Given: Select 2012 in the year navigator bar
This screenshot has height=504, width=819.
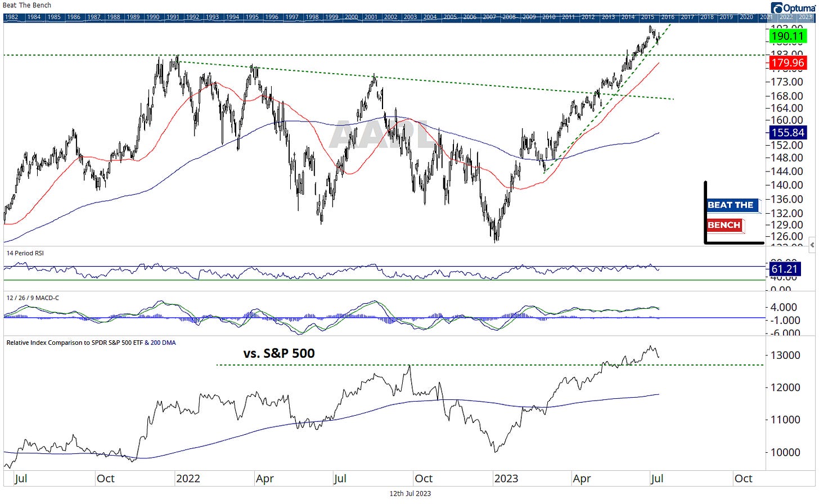Looking at the screenshot, I should [588, 17].
